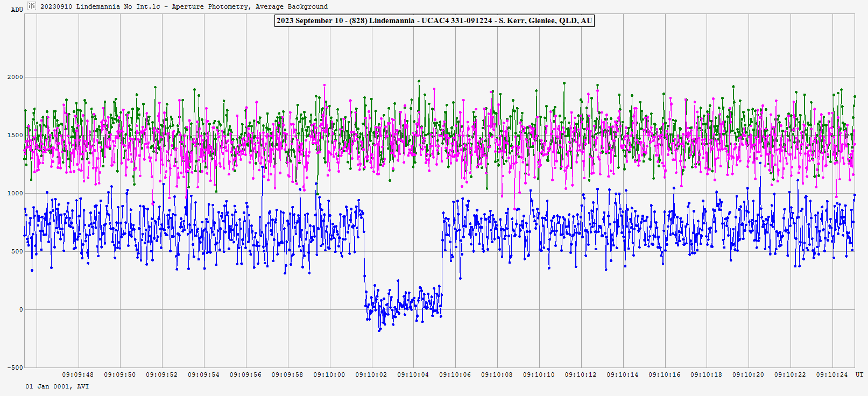Click the 1500 y-axis value
The image size is (868, 396).
pyautogui.click(x=15, y=135)
